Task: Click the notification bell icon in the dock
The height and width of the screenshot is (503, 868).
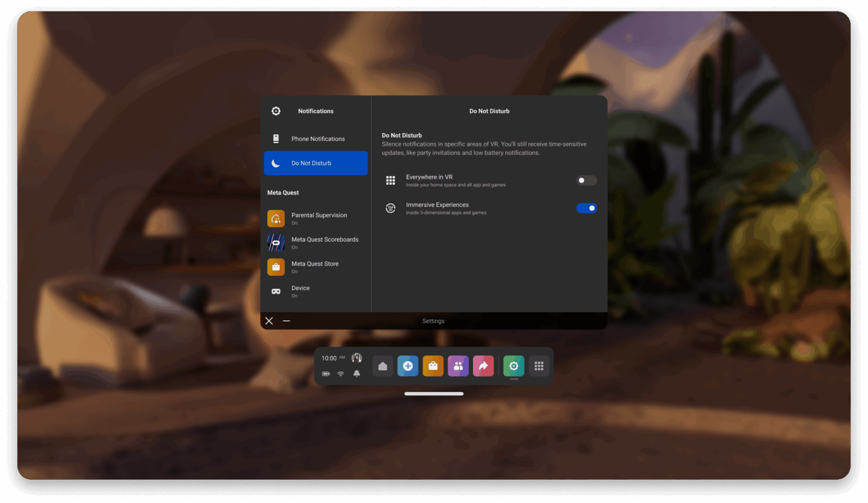Action: tap(356, 373)
